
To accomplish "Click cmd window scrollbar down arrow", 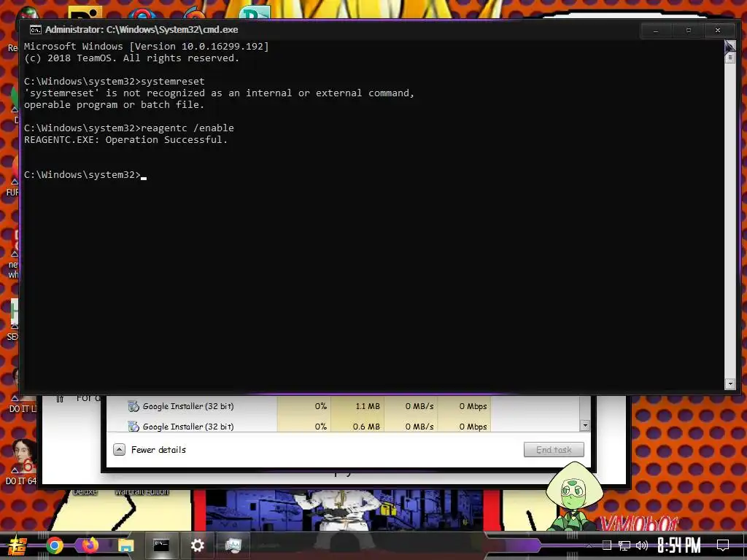I will pyautogui.click(x=729, y=384).
